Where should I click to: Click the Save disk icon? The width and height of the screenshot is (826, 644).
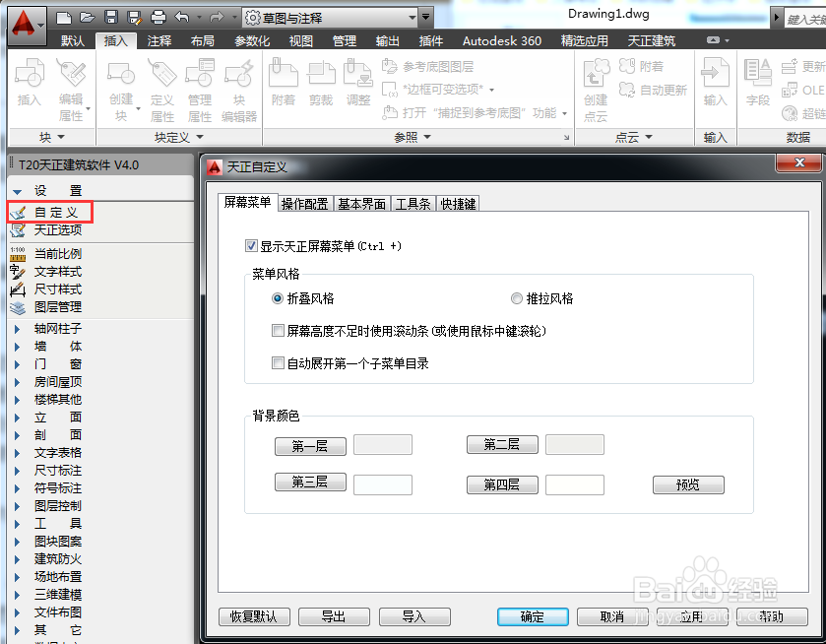(111, 18)
